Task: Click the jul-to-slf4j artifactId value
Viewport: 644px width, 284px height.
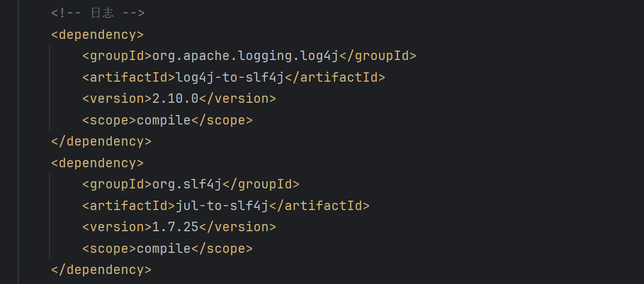Action: (x=222, y=206)
